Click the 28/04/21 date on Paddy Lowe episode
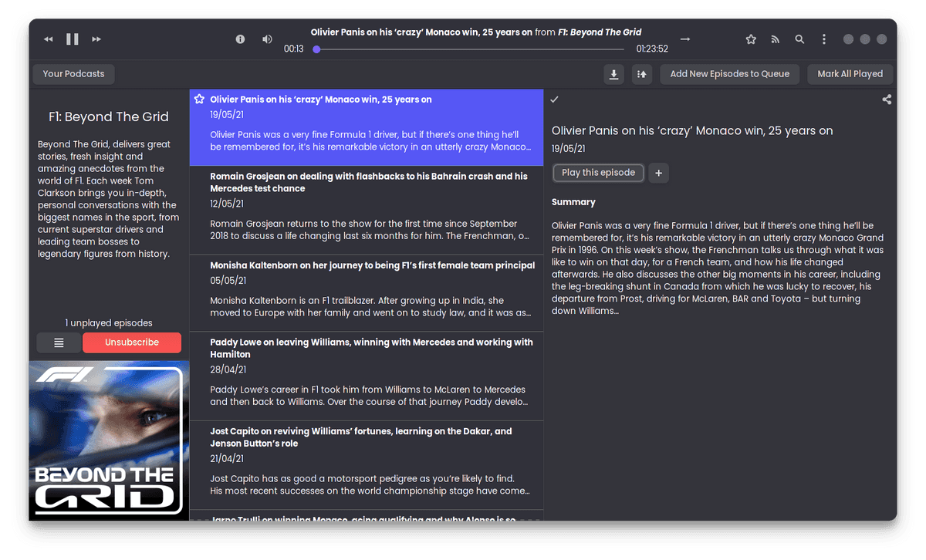This screenshot has height=560, width=926. 228,370
